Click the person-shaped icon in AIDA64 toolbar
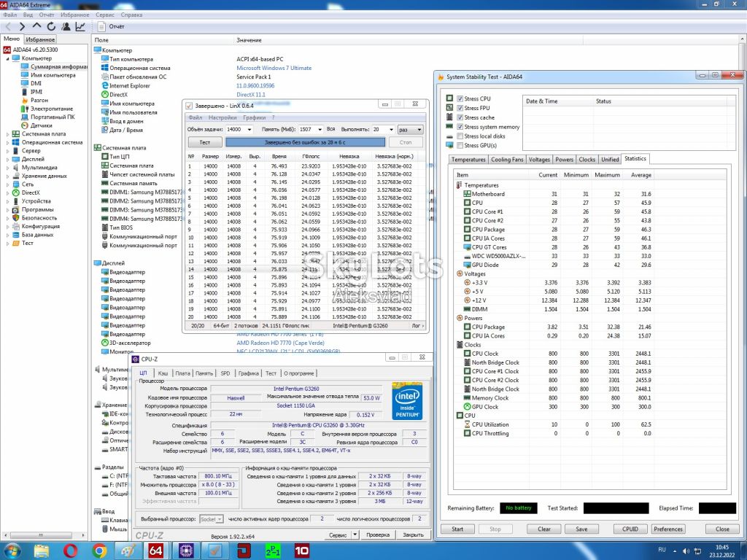 [x=66, y=27]
